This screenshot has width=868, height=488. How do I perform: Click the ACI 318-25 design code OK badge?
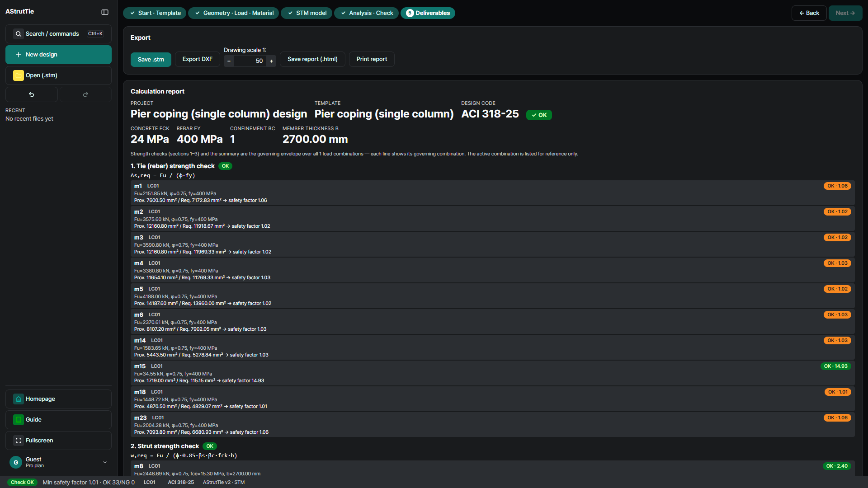coord(539,115)
